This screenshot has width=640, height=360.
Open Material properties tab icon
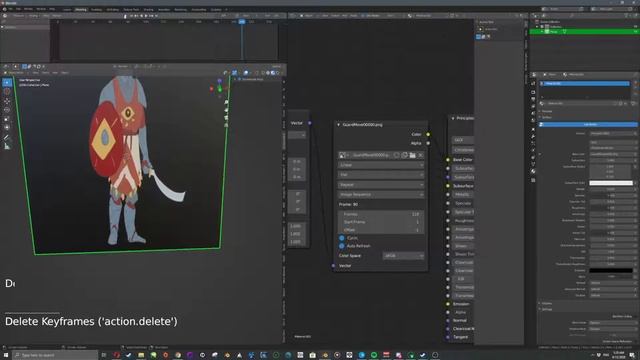click(x=533, y=171)
